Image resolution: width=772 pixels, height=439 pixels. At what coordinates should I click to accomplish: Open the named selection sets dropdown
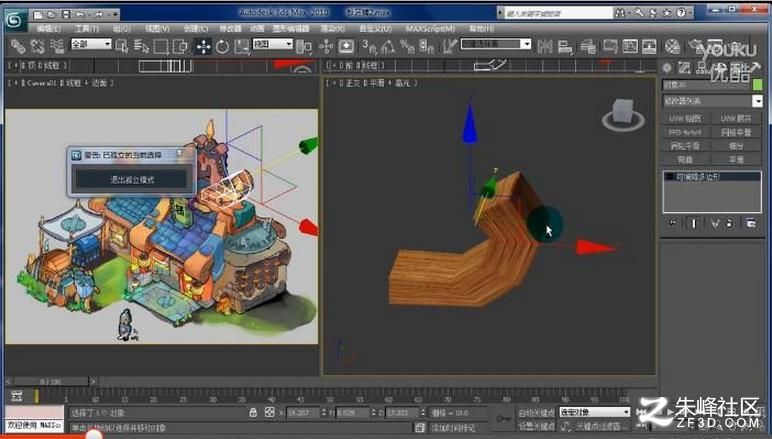tap(496, 44)
